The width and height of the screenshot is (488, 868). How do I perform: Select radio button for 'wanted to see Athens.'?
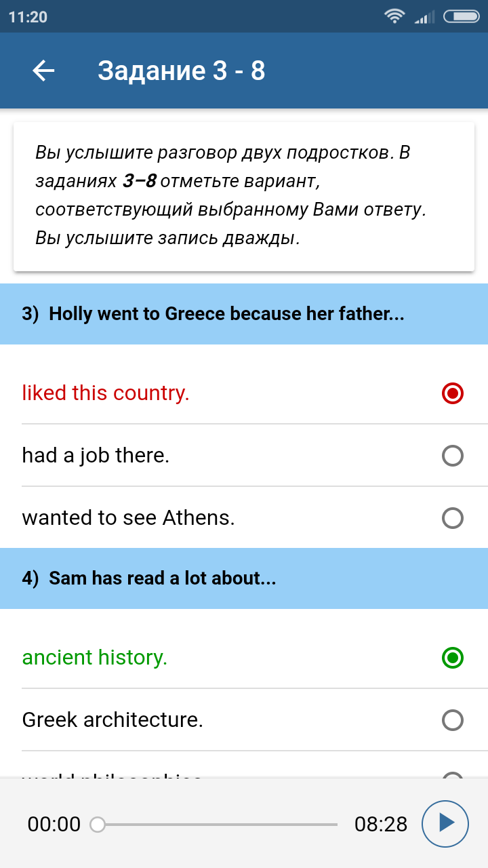(452, 518)
